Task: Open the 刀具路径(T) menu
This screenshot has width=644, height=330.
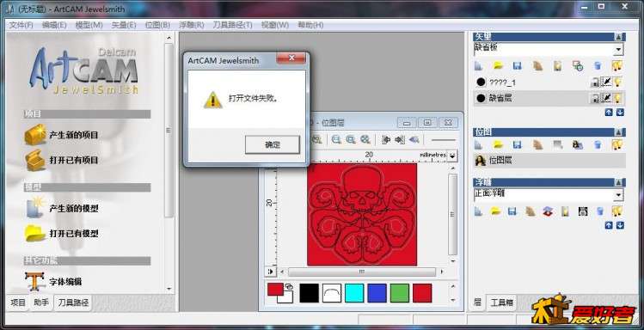Action: tap(232, 25)
